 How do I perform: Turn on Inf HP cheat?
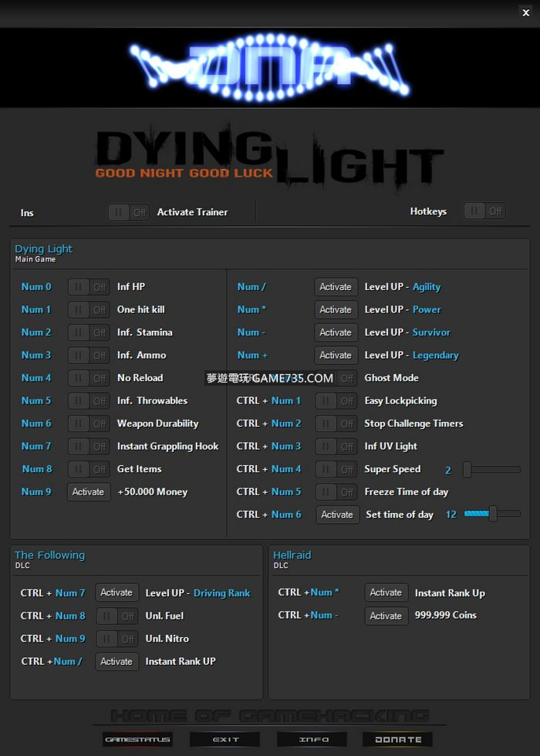[89, 287]
